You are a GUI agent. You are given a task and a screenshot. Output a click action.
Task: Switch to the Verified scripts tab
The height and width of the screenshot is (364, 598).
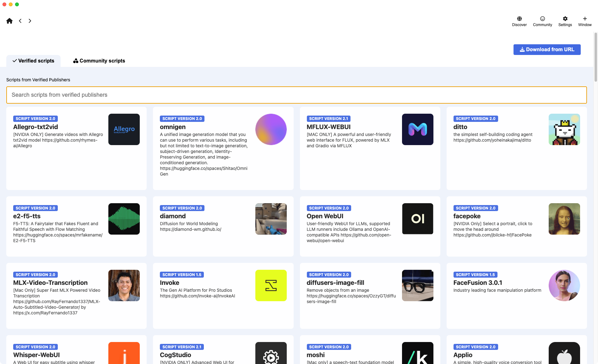click(33, 61)
